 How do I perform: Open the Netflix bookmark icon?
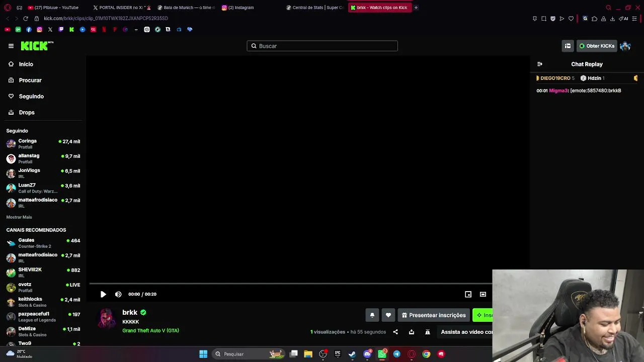104,30
